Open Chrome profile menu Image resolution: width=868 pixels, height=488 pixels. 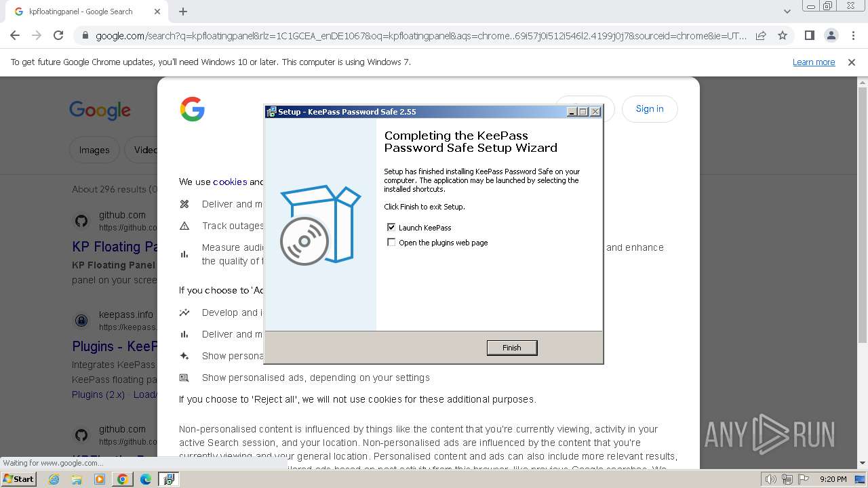[831, 36]
